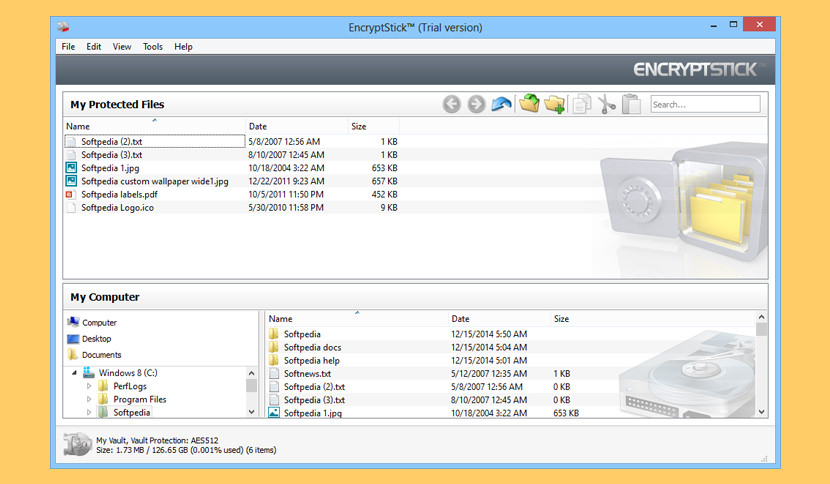Sort My Computer list by Date column
830x484 pixels.
499,319
